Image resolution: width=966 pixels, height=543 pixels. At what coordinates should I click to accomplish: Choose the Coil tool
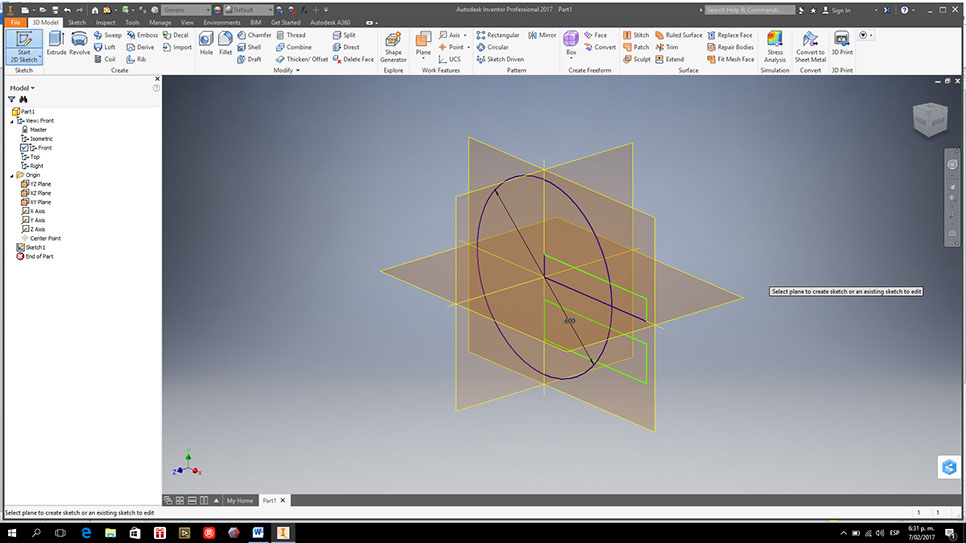click(x=105, y=59)
